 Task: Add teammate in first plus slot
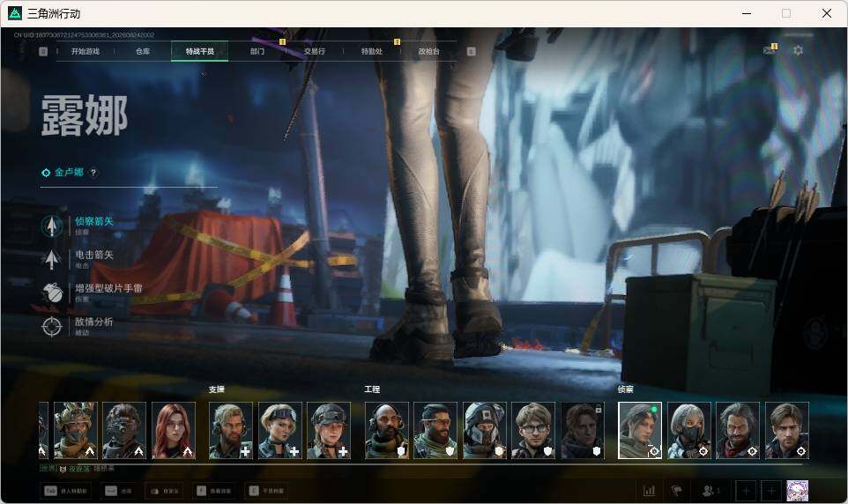(x=747, y=491)
